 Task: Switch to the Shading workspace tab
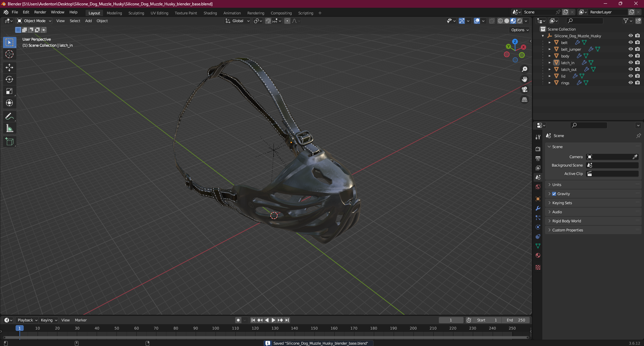(x=210, y=13)
